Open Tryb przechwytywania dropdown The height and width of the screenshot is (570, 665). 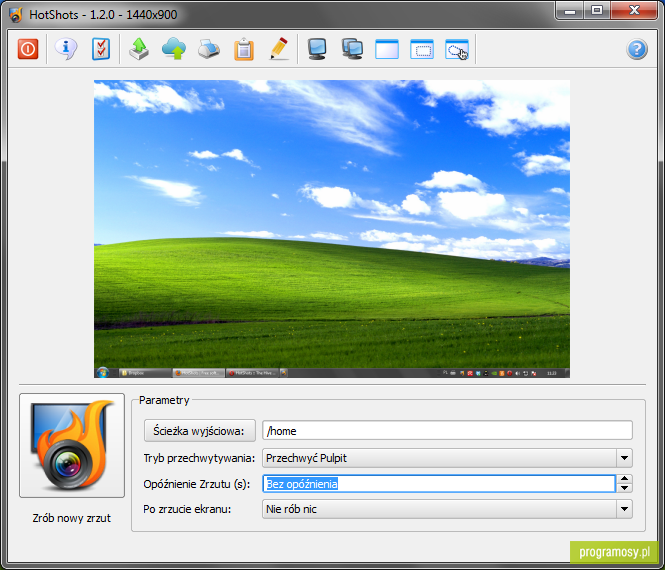447,458
